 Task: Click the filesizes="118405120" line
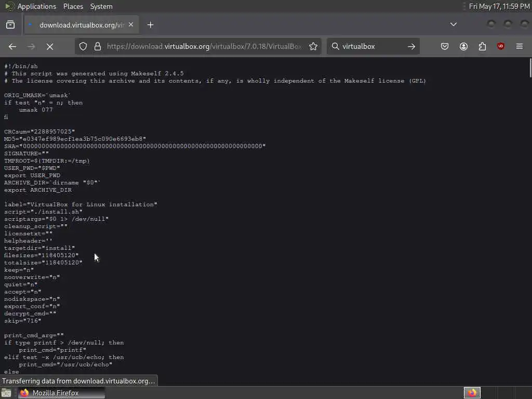coord(42,256)
